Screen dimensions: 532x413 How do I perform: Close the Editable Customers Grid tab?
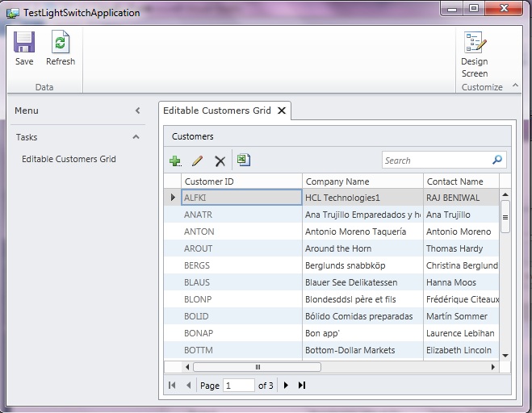pos(282,111)
